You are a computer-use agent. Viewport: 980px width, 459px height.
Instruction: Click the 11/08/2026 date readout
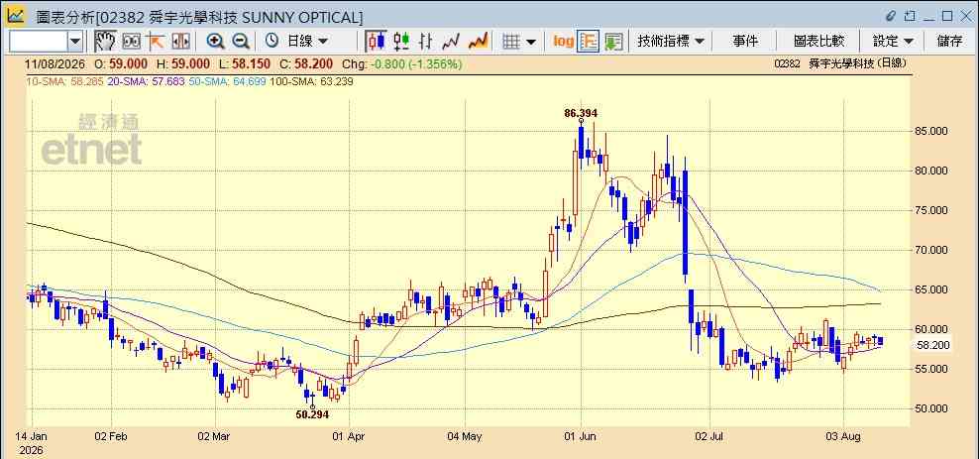click(x=55, y=63)
